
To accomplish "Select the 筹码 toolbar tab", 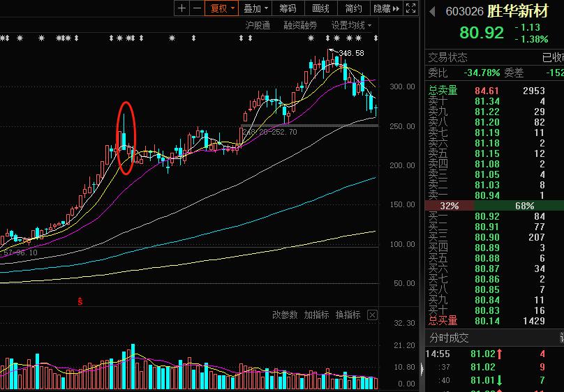I will (x=288, y=8).
